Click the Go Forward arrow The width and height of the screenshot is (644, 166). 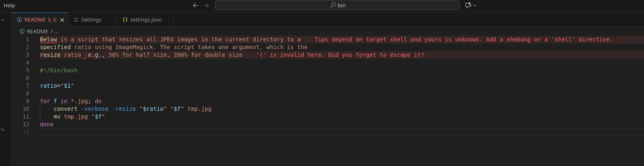click(x=206, y=5)
